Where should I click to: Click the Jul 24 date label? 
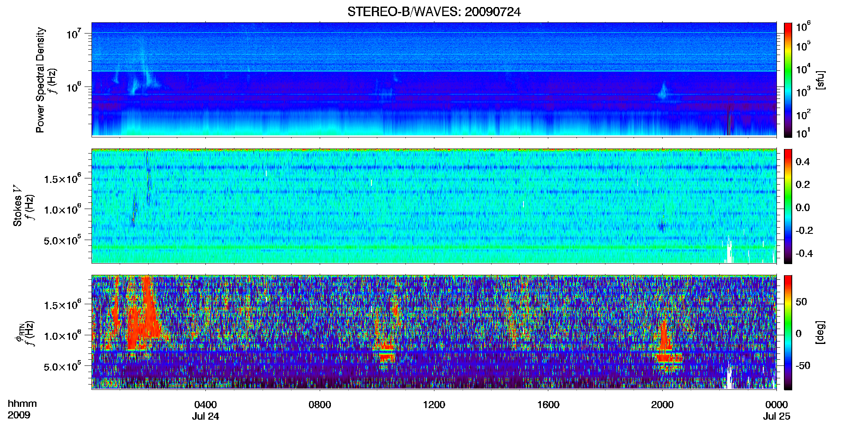[205, 416]
